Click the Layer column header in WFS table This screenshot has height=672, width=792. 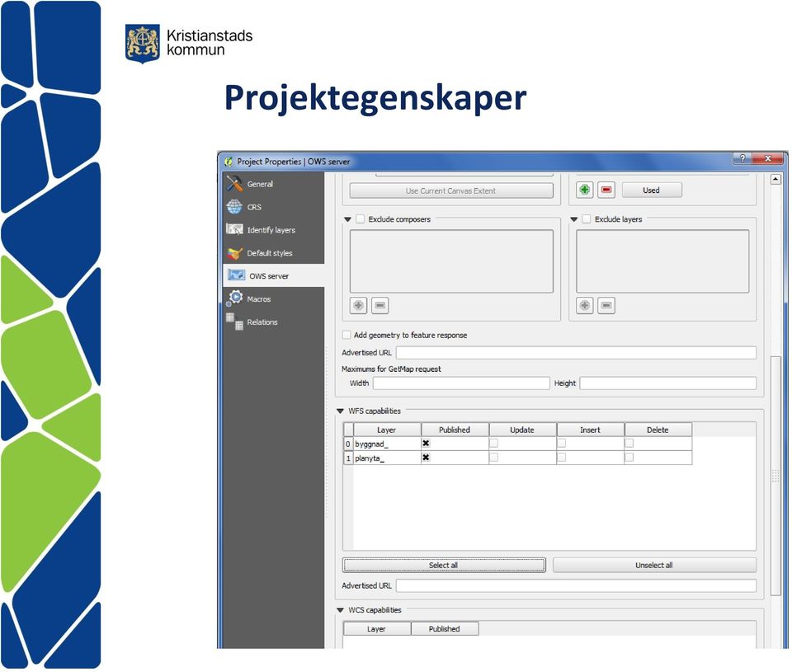[387, 430]
